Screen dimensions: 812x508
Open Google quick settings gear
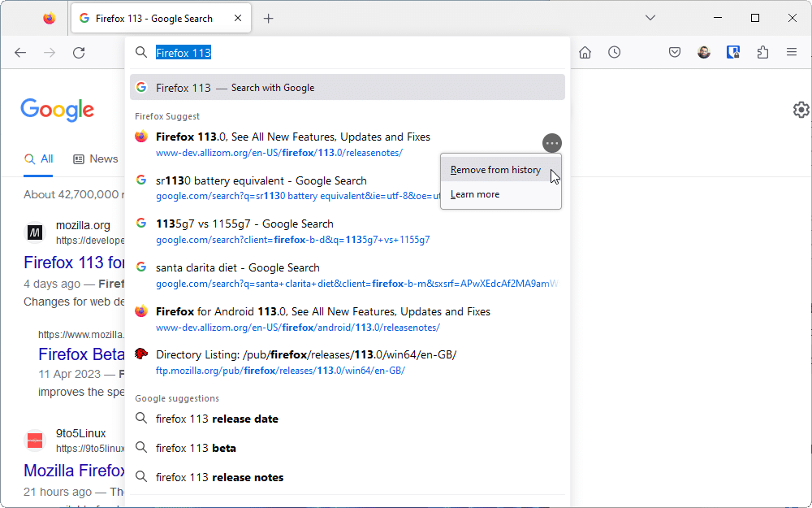(x=801, y=109)
